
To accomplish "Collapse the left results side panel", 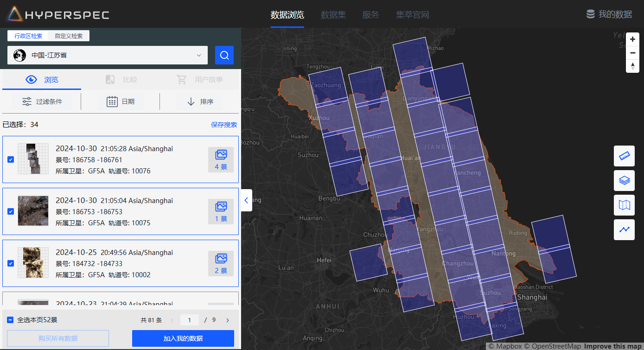I will pyautogui.click(x=246, y=200).
